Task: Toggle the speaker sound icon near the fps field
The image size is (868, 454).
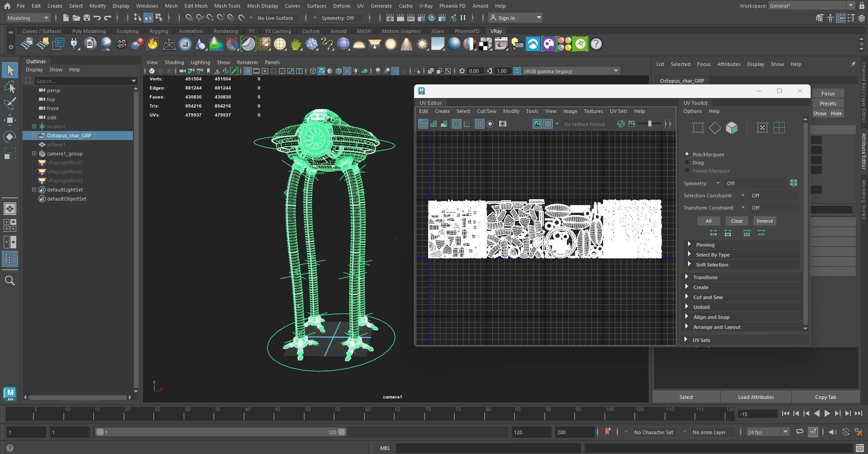Action: coord(833,432)
